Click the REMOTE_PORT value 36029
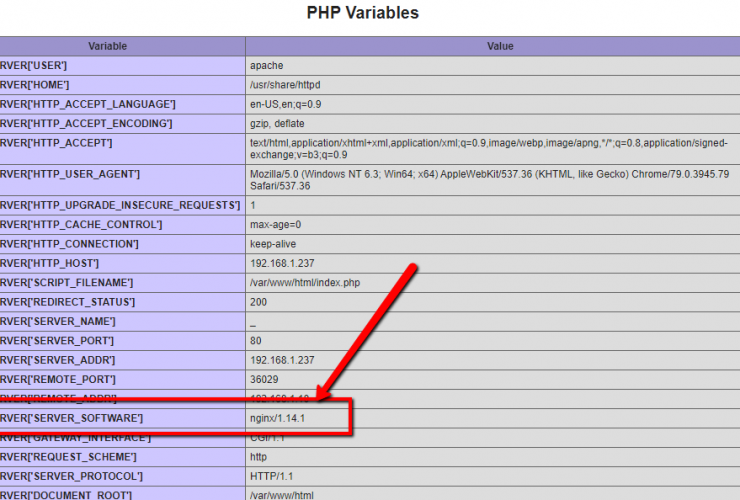This screenshot has height=500, width=740. (265, 380)
